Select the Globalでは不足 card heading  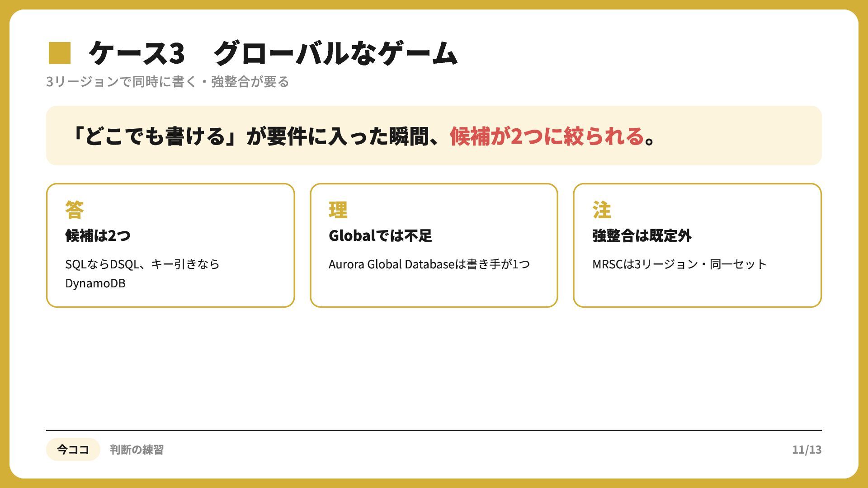[380, 235]
